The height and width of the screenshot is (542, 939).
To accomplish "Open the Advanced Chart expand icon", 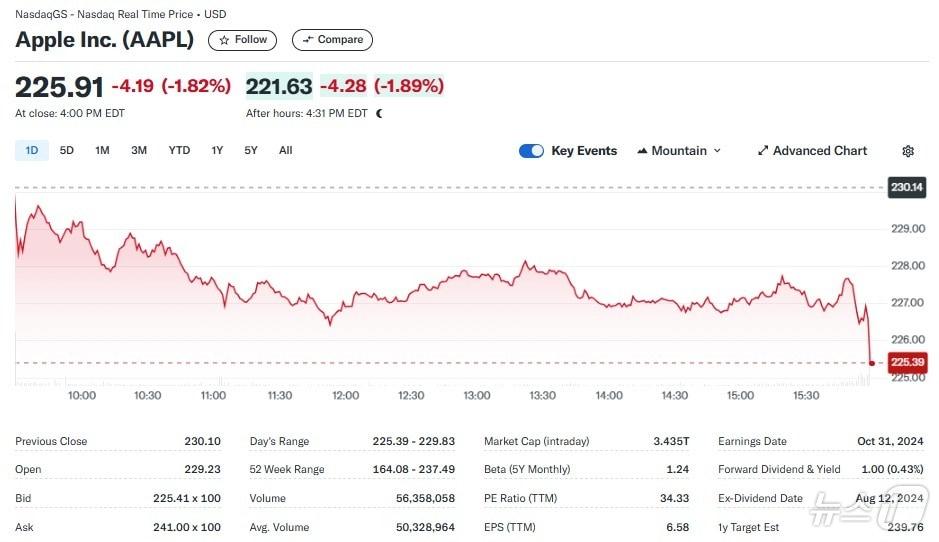I will [763, 151].
